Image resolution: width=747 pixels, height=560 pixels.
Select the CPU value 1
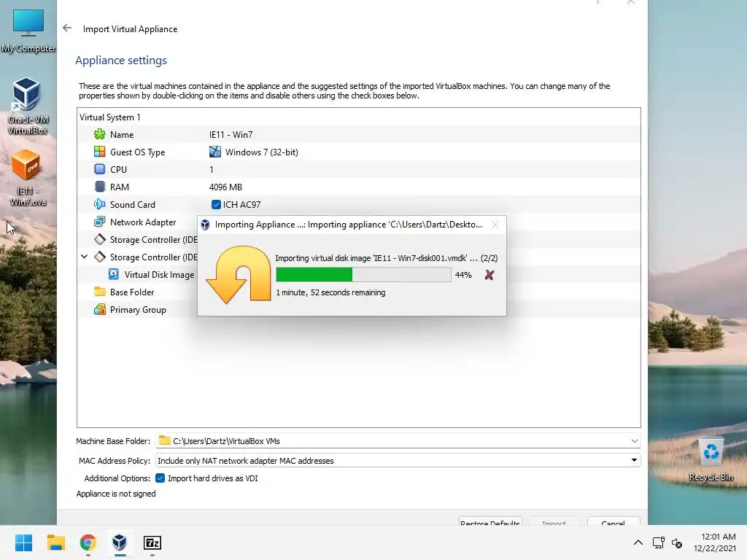click(211, 169)
